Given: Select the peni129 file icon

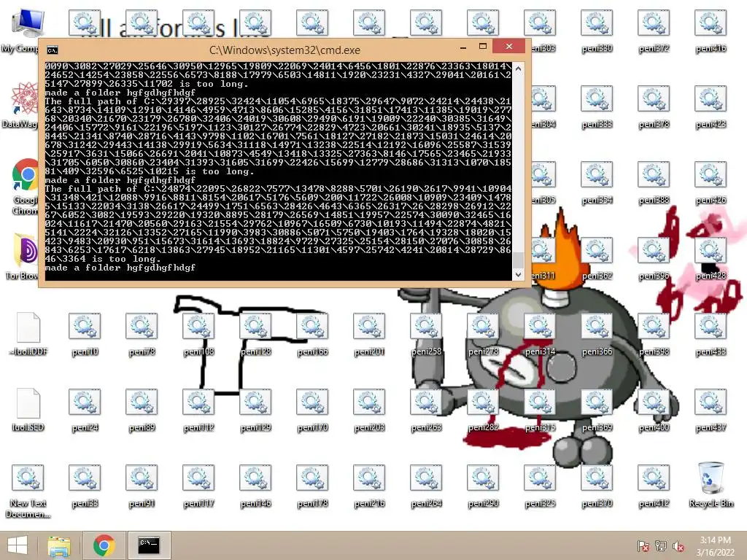Looking at the screenshot, I should (x=255, y=410).
